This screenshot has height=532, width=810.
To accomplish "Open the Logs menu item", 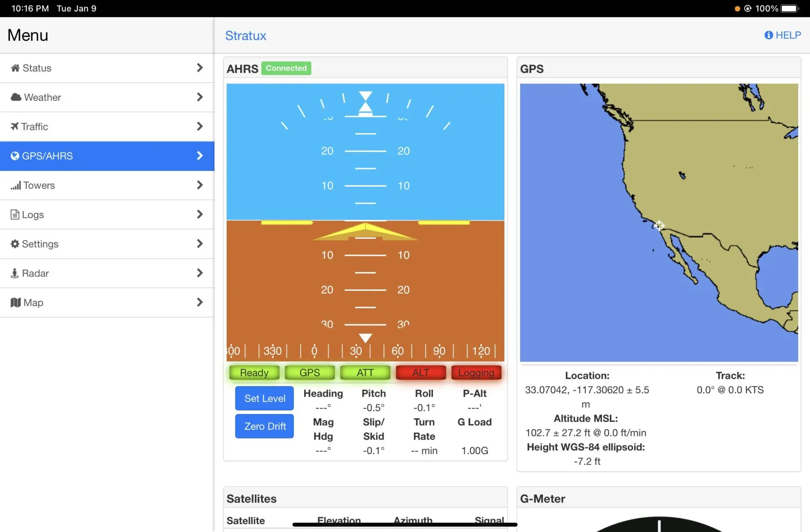I will [107, 214].
